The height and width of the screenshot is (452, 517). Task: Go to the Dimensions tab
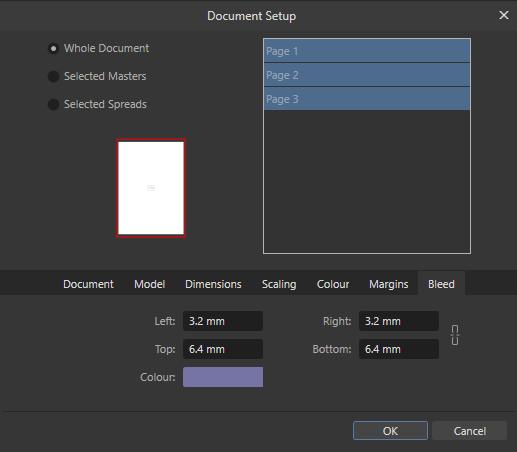(x=213, y=284)
